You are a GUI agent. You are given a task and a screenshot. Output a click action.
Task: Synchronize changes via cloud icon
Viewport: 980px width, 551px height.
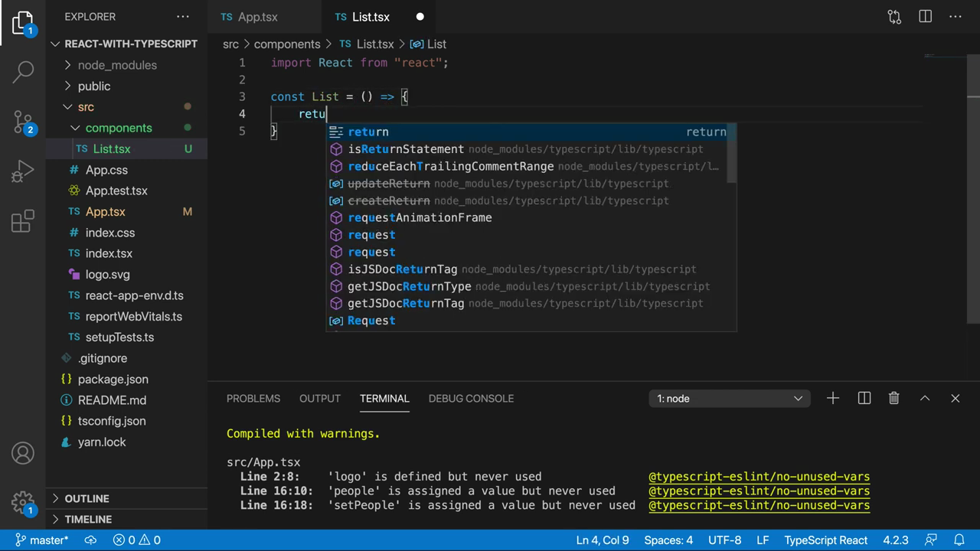coord(90,540)
